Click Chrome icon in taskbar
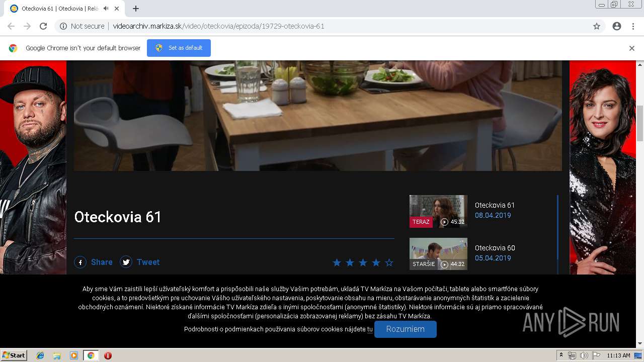The width and height of the screenshot is (644, 362). click(91, 355)
